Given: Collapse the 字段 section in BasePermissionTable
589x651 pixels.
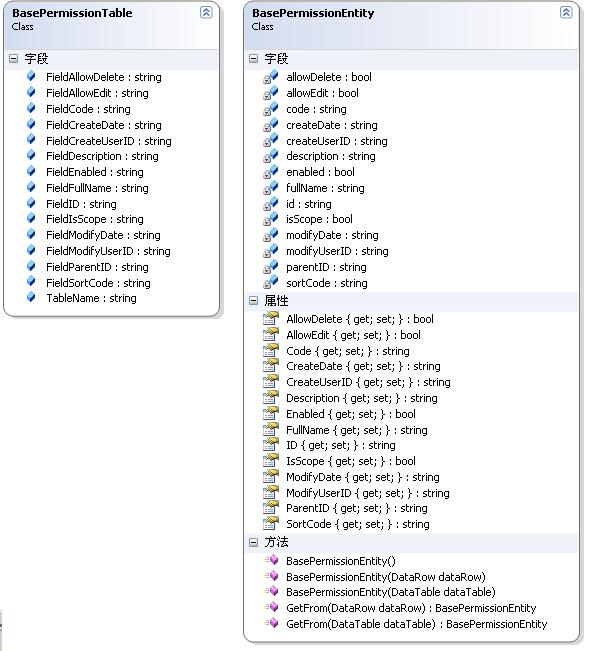Looking at the screenshot, I should (x=14, y=59).
